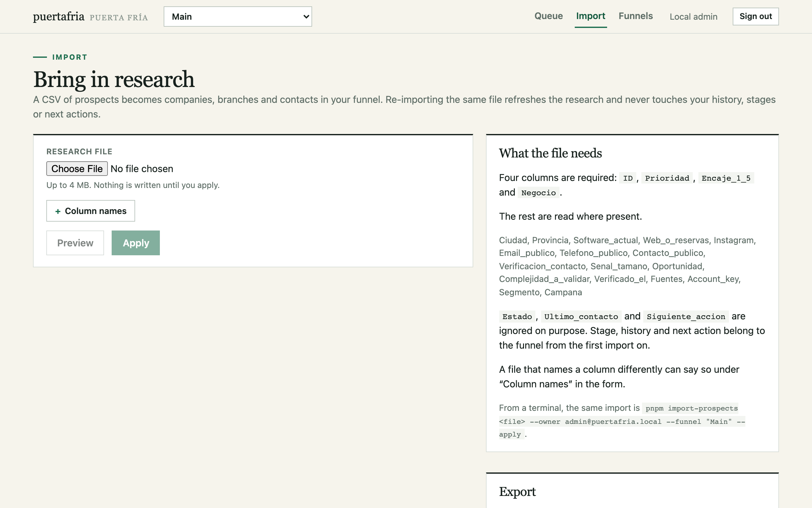Click the PUERTA FRÍA subtitle text

pyautogui.click(x=119, y=17)
